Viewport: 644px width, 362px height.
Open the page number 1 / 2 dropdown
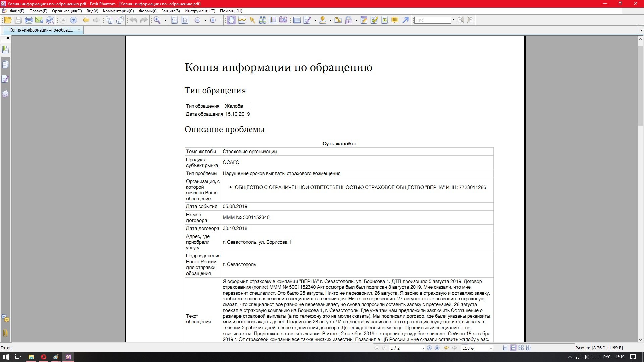422,348
